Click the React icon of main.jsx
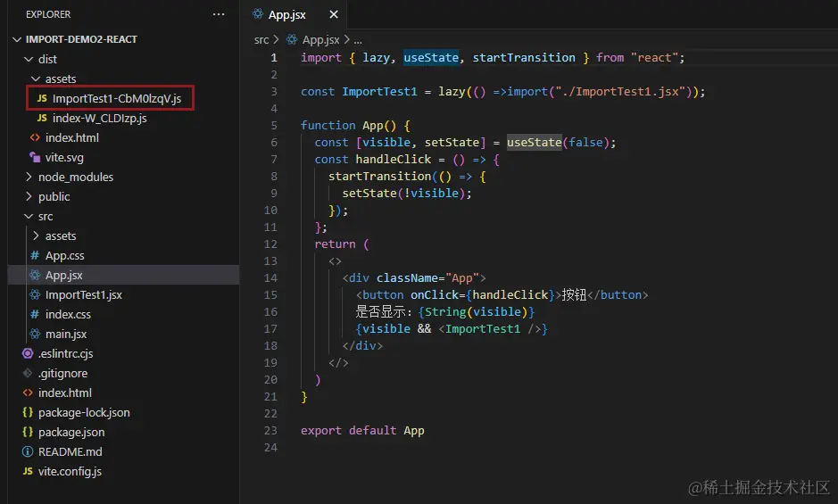The width and height of the screenshot is (838, 504). (x=35, y=334)
